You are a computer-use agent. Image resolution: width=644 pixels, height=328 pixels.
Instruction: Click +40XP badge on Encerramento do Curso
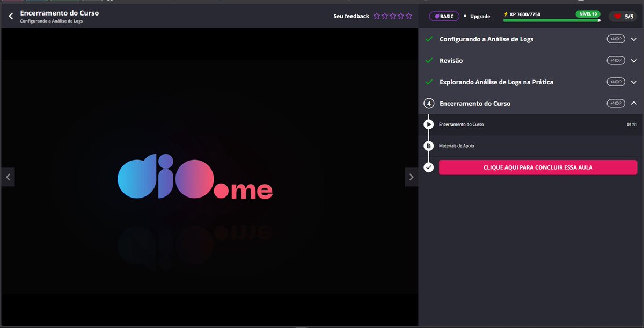(616, 103)
